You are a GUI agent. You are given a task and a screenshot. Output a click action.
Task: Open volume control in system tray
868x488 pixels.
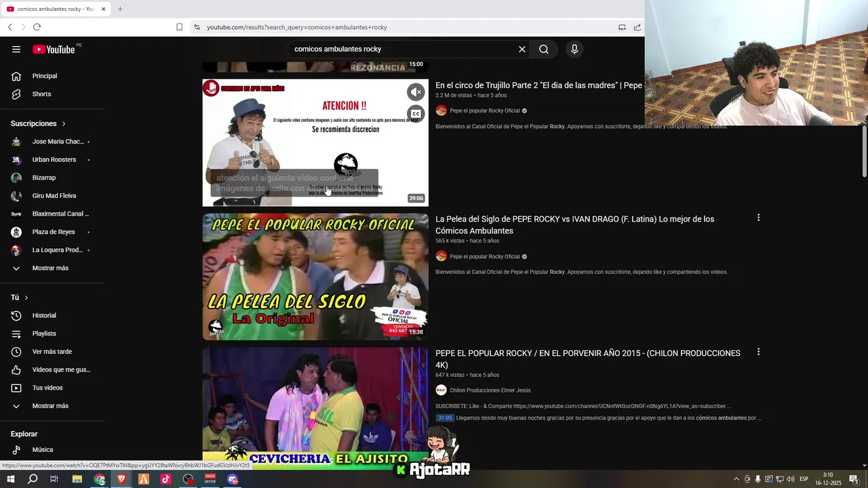point(791,479)
